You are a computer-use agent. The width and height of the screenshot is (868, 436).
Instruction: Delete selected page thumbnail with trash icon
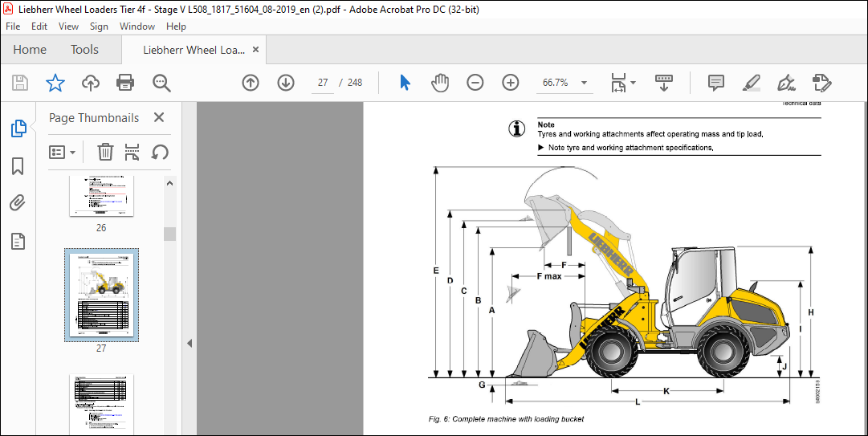pyautogui.click(x=105, y=152)
